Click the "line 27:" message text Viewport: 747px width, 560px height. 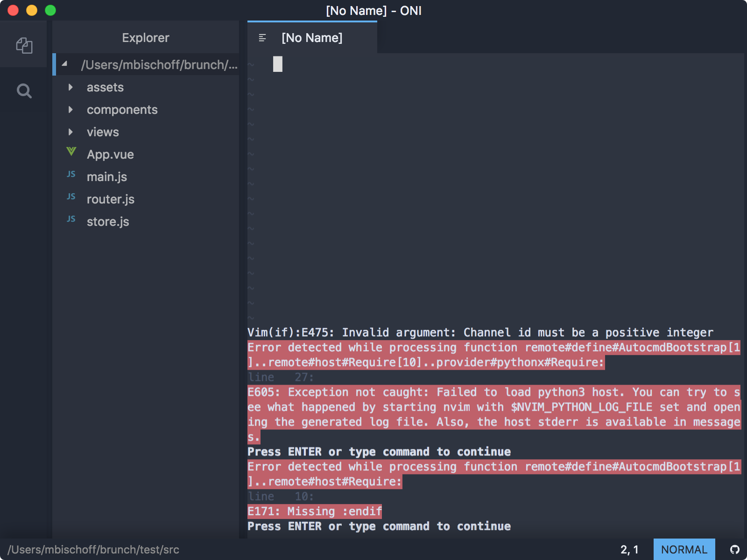(281, 377)
